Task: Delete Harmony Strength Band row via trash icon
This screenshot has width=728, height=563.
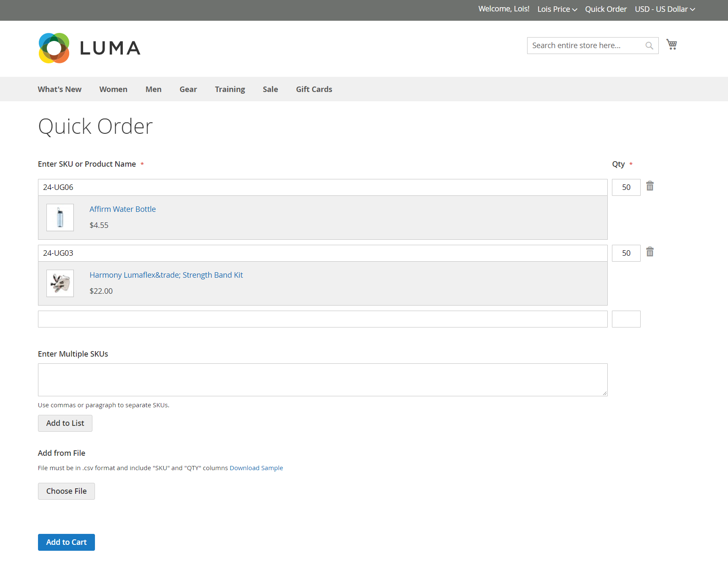Action: point(650,252)
